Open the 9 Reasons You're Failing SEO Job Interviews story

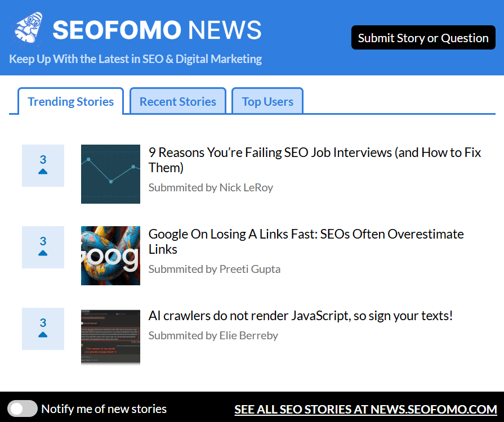tap(315, 160)
